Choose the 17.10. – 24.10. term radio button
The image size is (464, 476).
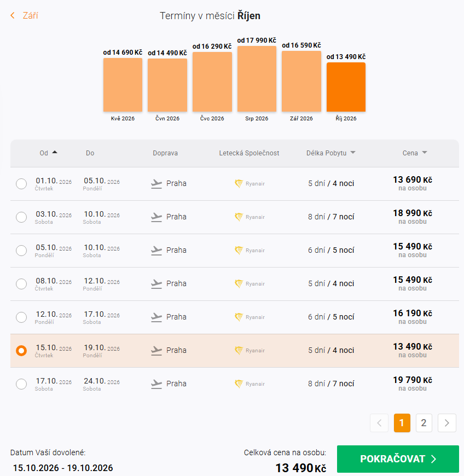point(21,384)
